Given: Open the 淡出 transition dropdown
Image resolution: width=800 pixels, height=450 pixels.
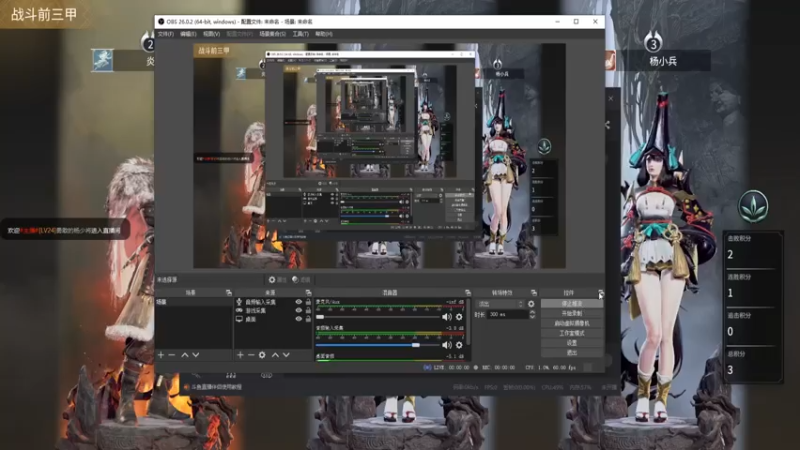Looking at the screenshot, I should (x=500, y=304).
